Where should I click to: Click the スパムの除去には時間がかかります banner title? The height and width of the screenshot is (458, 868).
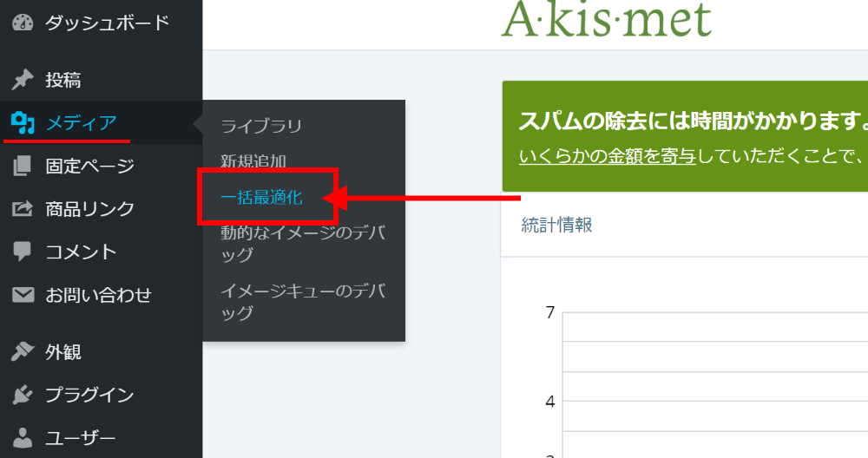(x=690, y=121)
